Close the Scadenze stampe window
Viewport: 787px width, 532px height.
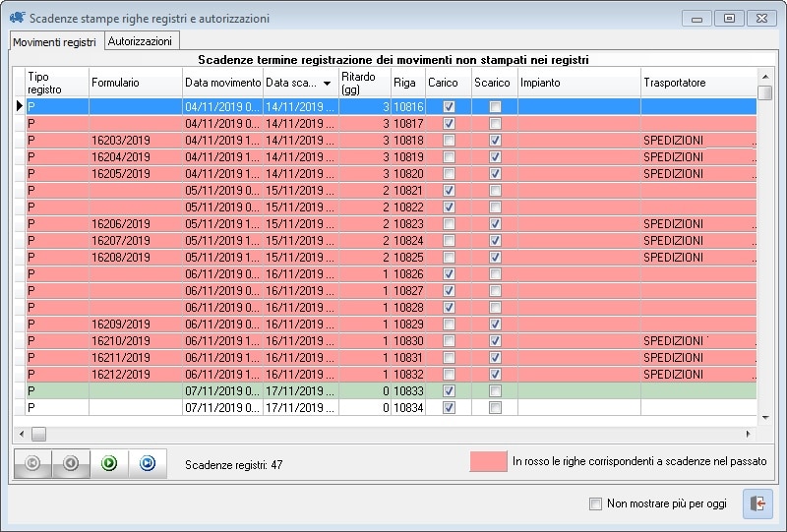[761, 19]
